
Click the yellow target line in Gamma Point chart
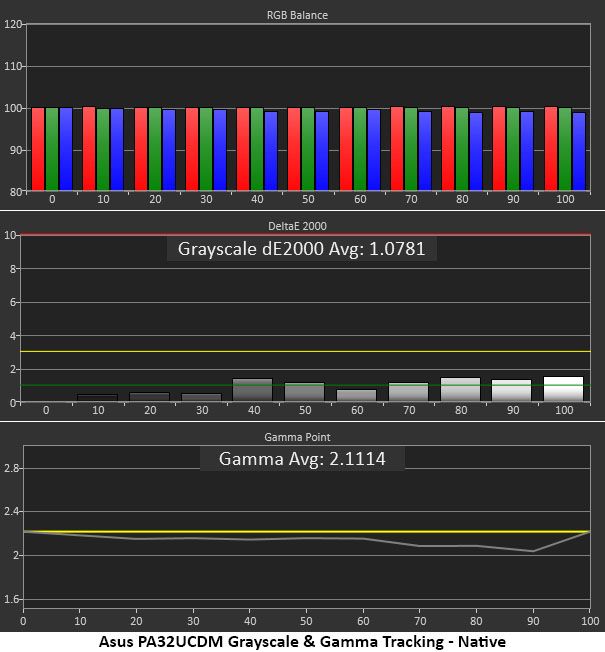307,531
